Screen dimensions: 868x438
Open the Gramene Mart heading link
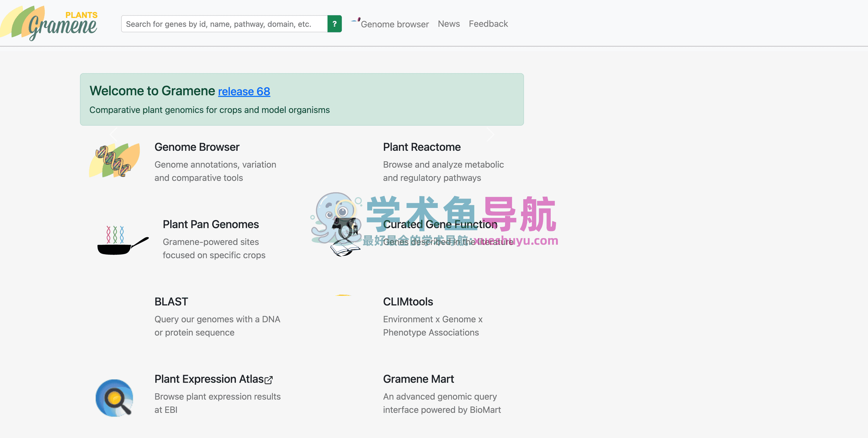(x=418, y=379)
